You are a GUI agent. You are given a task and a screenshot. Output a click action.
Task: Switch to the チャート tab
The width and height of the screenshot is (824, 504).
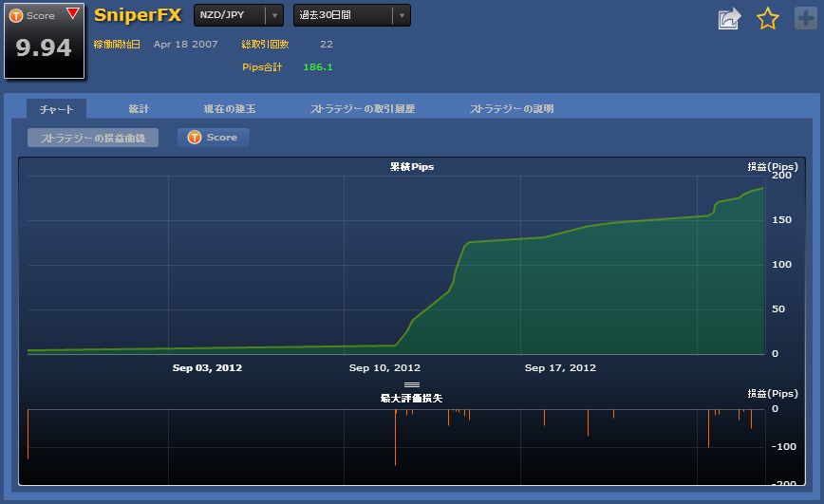[x=56, y=109]
